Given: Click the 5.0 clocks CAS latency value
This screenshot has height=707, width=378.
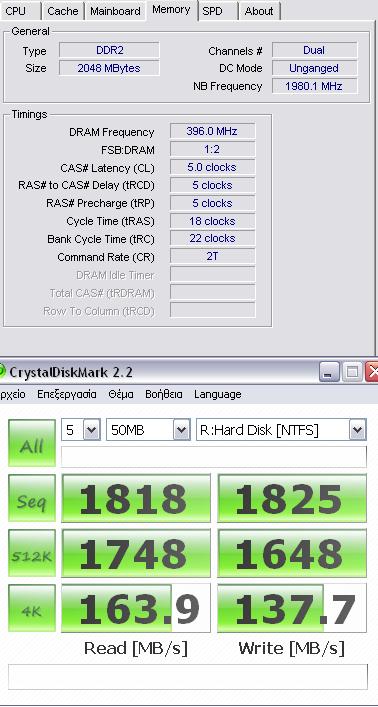Looking at the screenshot, I should tap(212, 167).
